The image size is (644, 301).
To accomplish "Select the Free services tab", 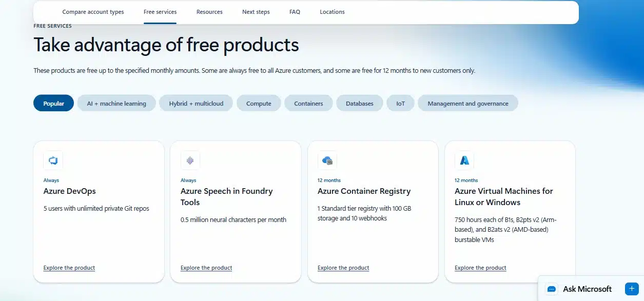I will [160, 12].
